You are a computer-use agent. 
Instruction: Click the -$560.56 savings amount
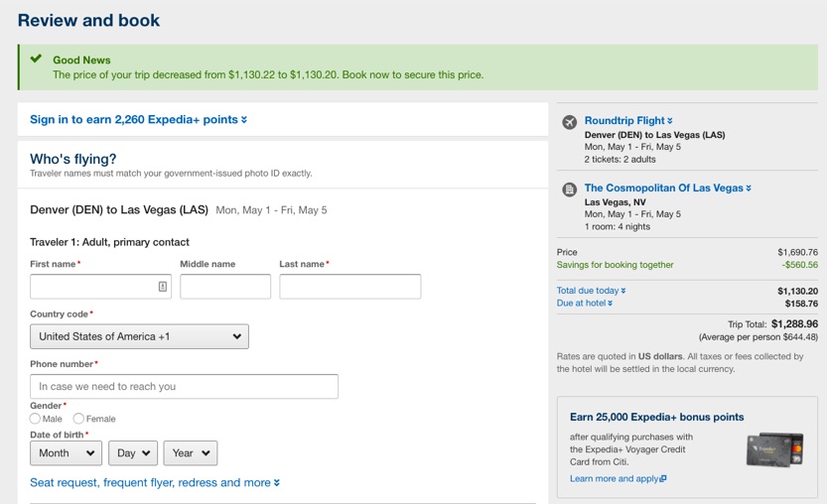coord(800,265)
